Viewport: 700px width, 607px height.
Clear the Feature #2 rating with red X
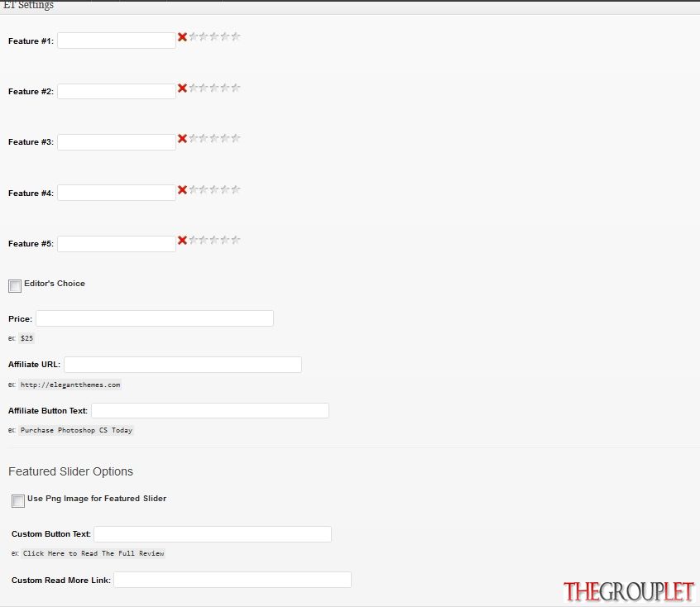(x=182, y=88)
